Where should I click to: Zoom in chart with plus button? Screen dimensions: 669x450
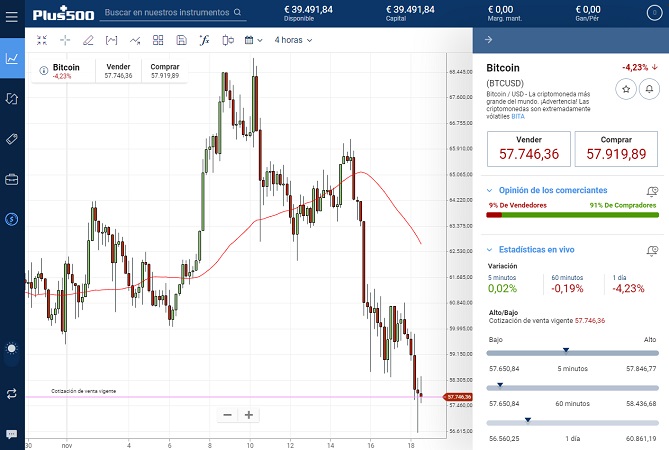tap(249, 415)
